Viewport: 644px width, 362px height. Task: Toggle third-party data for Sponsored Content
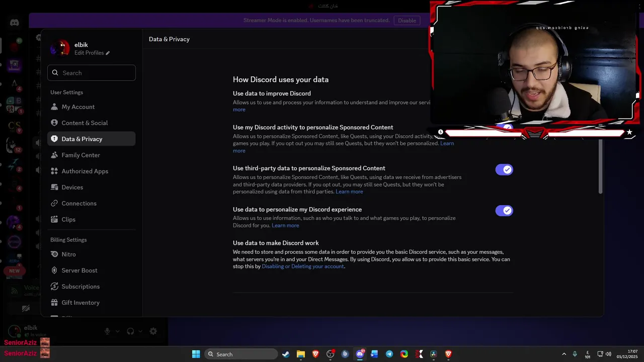tap(504, 169)
